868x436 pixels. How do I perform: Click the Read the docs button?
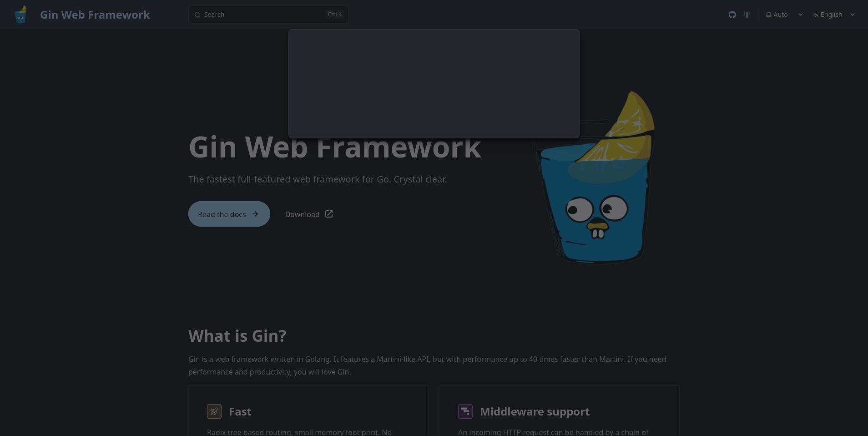[x=229, y=214]
